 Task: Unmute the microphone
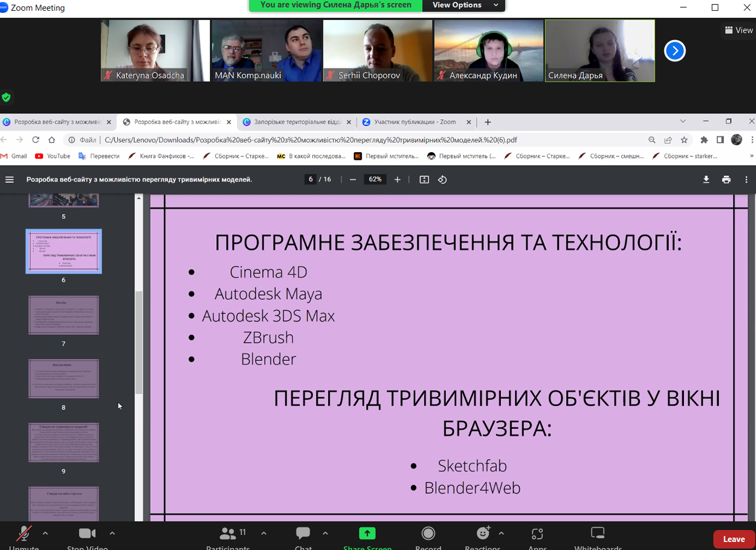24,533
